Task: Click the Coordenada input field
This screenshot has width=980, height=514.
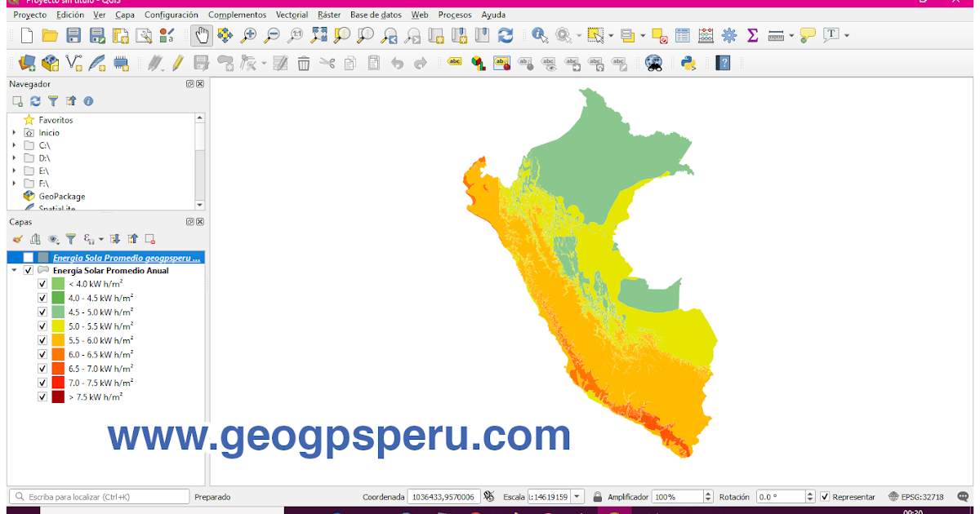Action: [x=443, y=497]
